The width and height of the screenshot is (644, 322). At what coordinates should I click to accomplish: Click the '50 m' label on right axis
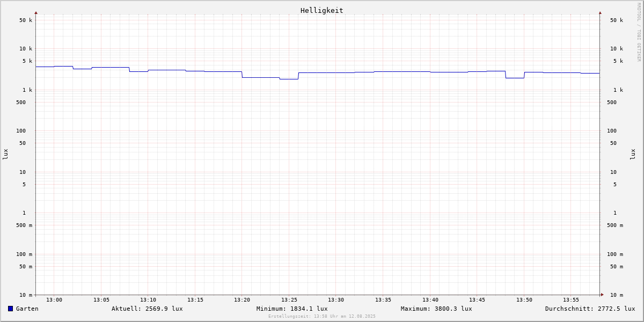[617, 267]
